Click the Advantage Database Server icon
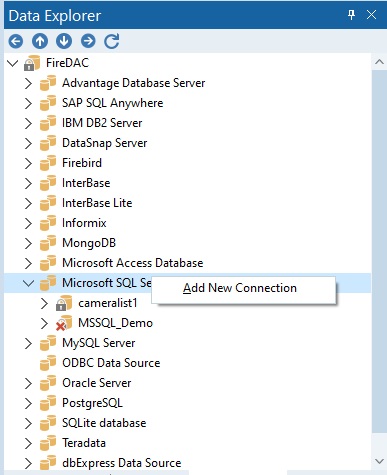Viewport: 387px width, 475px height. (48, 83)
